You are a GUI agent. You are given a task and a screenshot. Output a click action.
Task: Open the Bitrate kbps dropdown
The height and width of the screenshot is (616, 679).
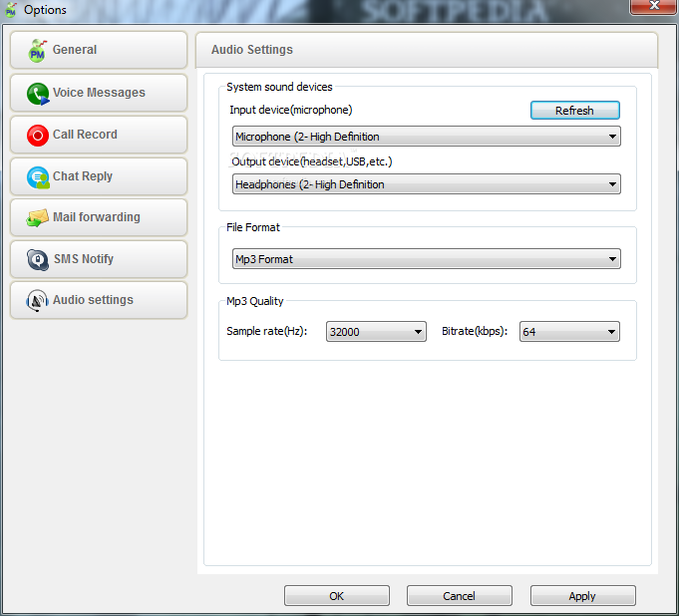pos(569,332)
